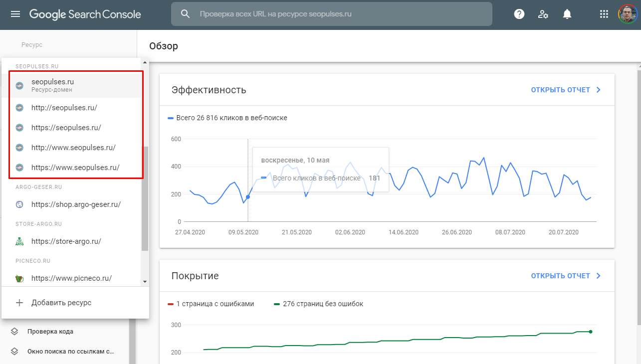The image size is (641, 364).
Task: Click favicon beside https://seopulses.ru/
Action: coord(19,128)
